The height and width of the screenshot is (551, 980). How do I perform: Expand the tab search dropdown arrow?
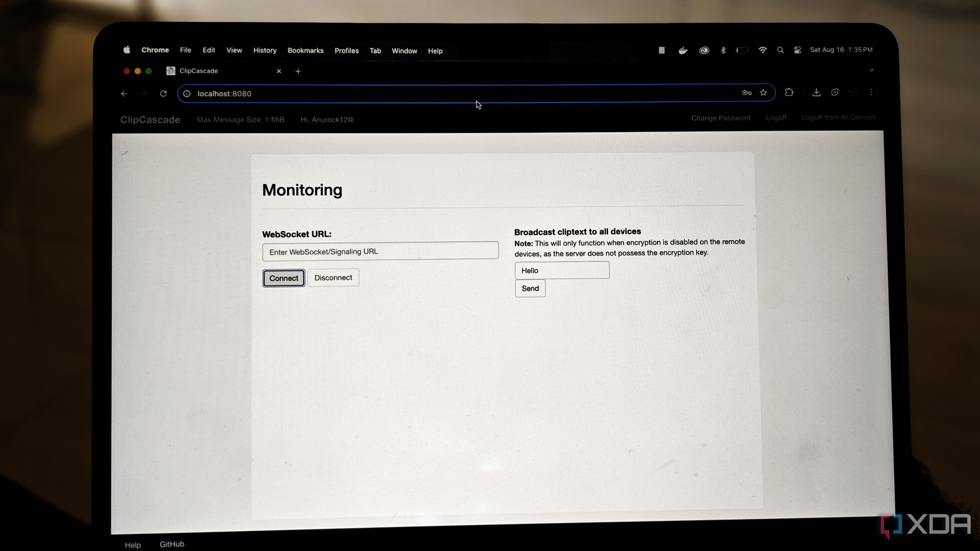[871, 70]
